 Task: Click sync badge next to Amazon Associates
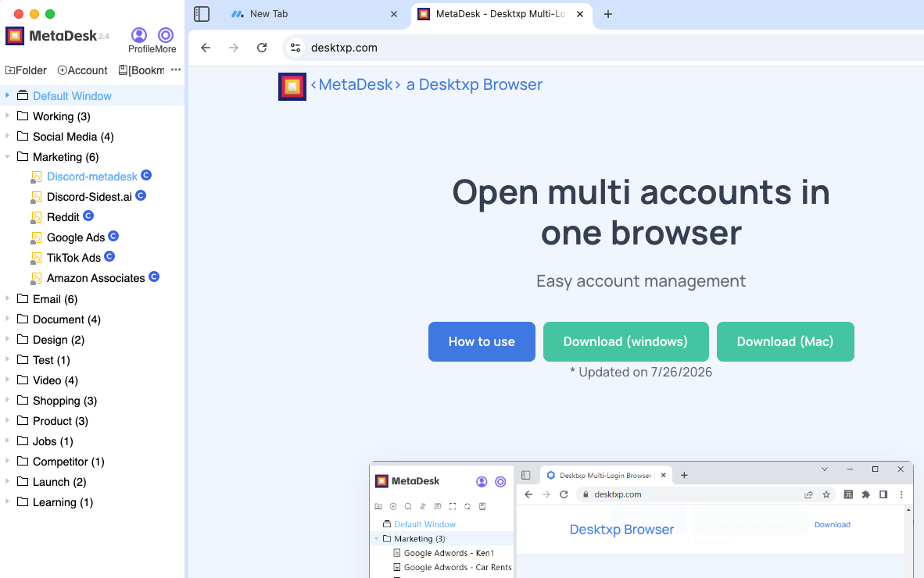[x=154, y=277]
